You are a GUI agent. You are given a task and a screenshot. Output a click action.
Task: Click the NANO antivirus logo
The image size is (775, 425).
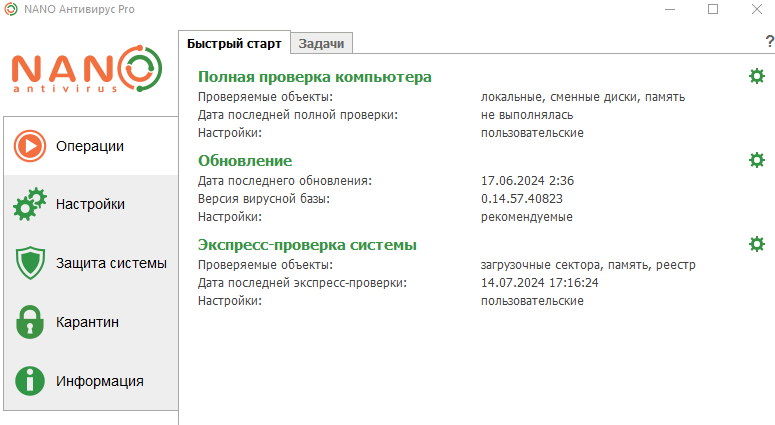coord(88,70)
